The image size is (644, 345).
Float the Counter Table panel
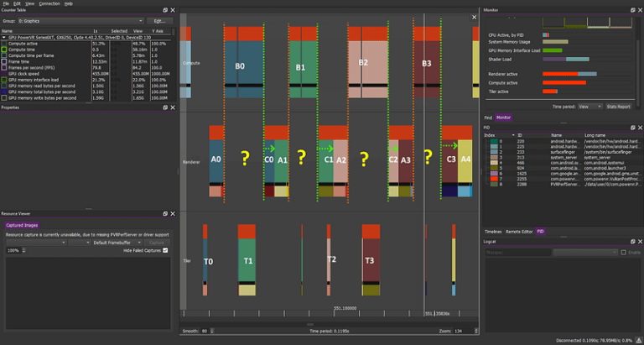coord(165,10)
